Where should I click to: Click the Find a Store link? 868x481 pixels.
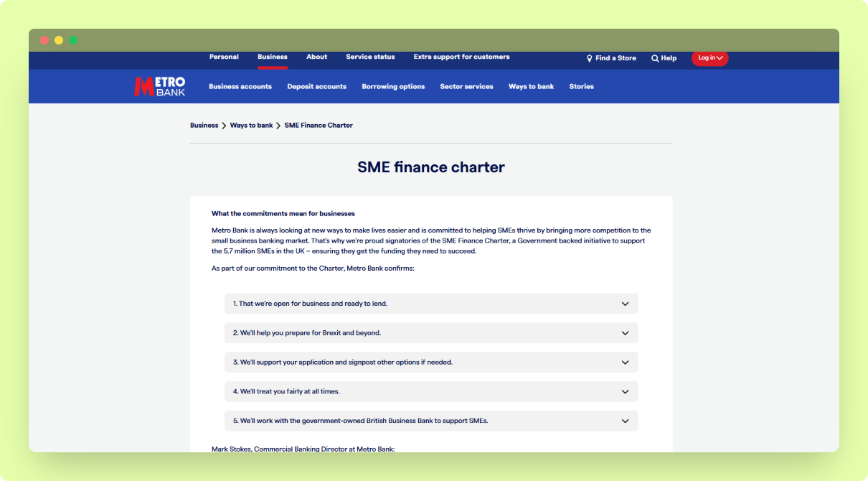click(615, 58)
